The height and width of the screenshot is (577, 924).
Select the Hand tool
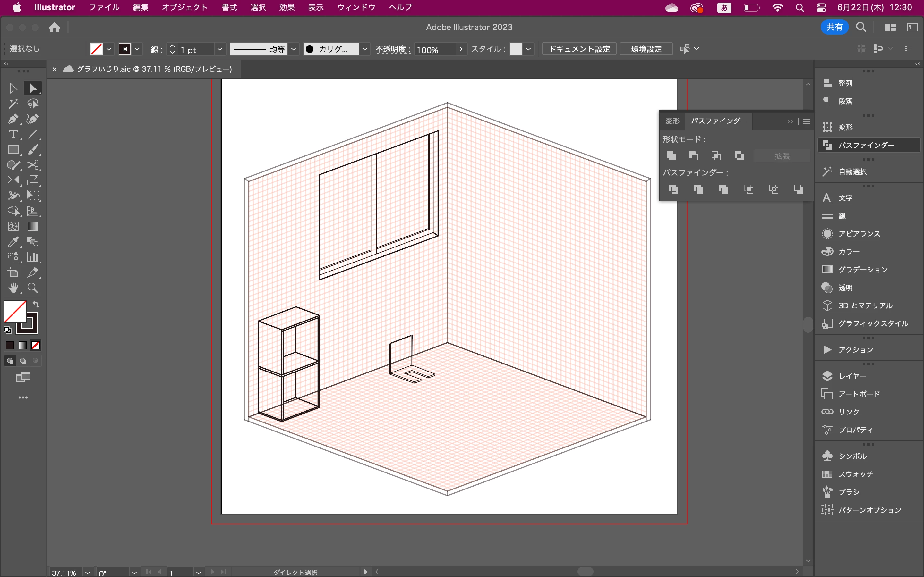(x=13, y=288)
